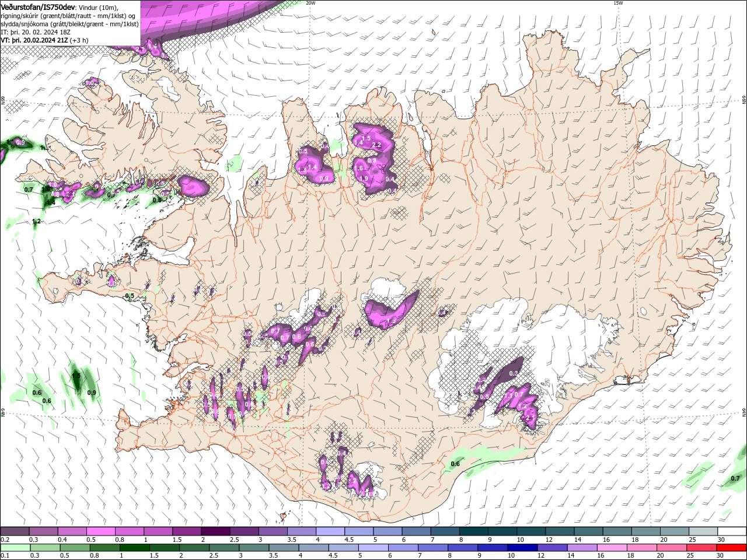Click the valid time line 'VT: þri. 20.02.2024 21Z'

tap(34, 40)
